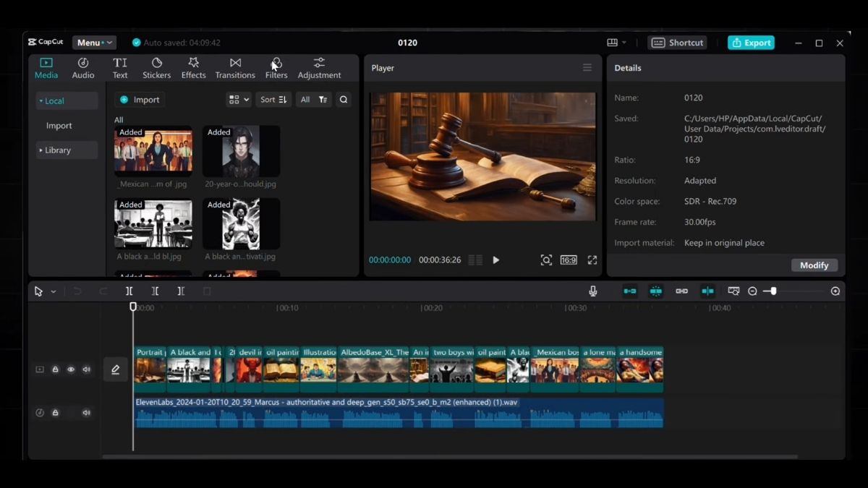Viewport: 868px width, 488px height.
Task: Select the Filters panel icon
Action: tap(276, 68)
